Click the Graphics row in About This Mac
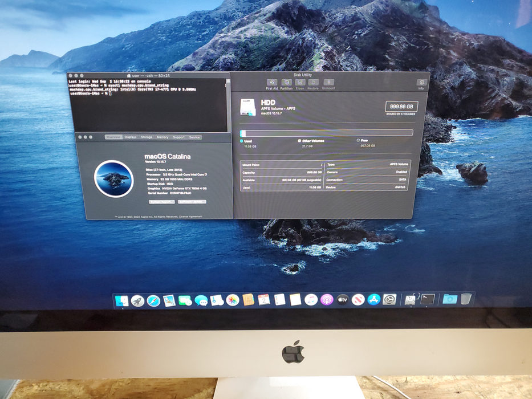Screen dimensions: 532x399 tap(177, 188)
